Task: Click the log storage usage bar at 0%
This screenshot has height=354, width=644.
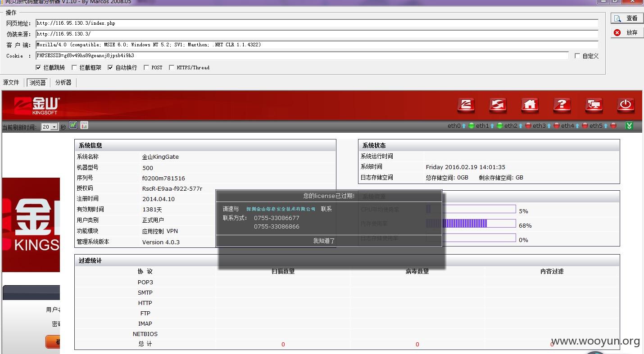Action: coord(471,237)
